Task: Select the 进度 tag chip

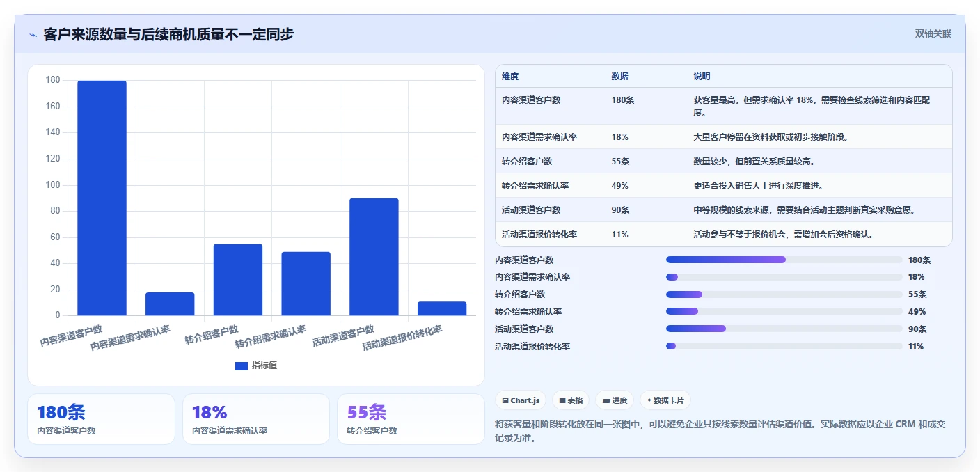Action: [615, 400]
